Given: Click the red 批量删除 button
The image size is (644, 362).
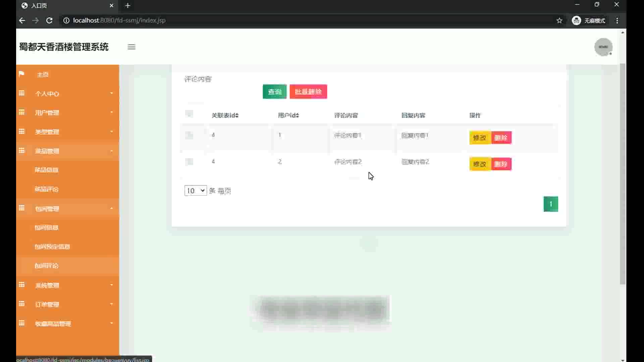Looking at the screenshot, I should click(x=308, y=92).
